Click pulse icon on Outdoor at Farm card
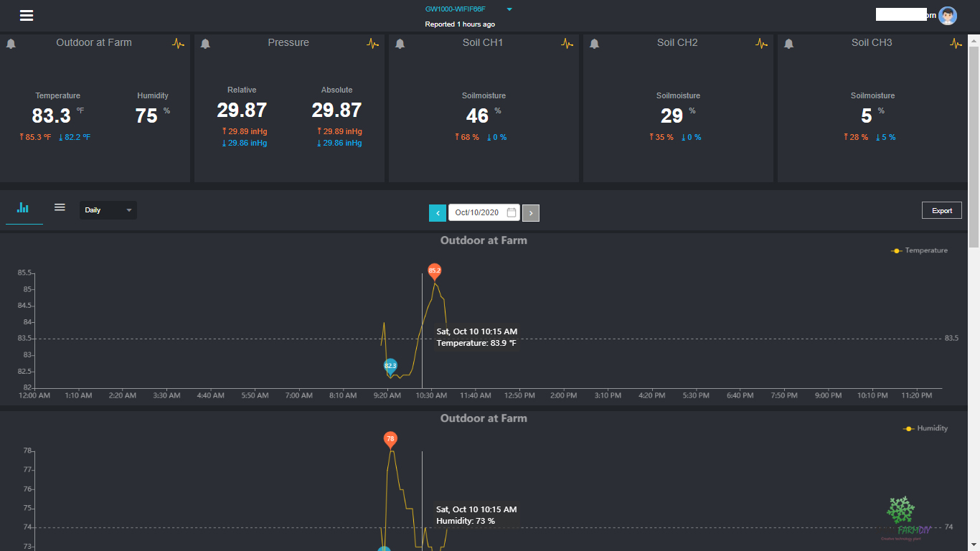Viewport: 980px width, 551px height. coord(178,43)
